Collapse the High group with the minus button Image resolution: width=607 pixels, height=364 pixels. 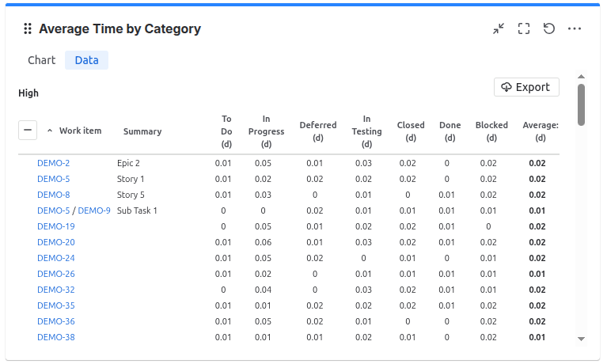(28, 130)
